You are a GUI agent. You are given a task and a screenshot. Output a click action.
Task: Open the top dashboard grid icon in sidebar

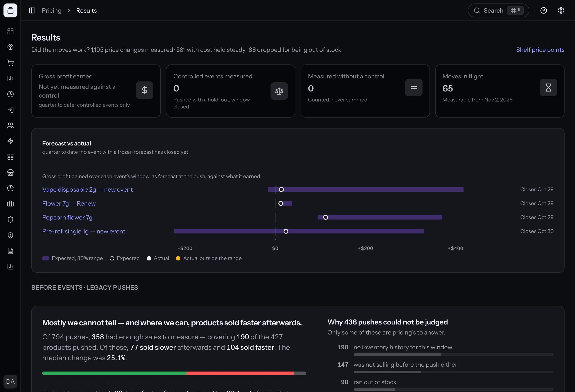tap(10, 31)
